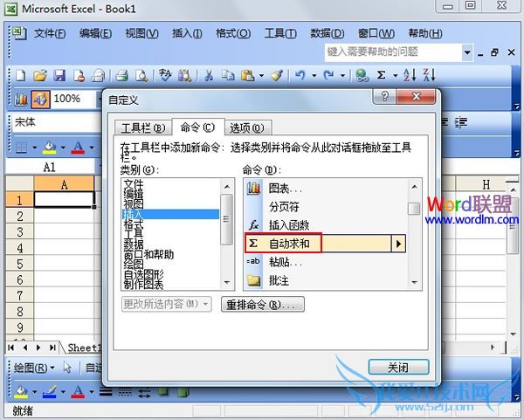This screenshot has width=524, height=420.
Task: Click the highlighted Drawing toolbar toggle icon
Action: pos(41,100)
